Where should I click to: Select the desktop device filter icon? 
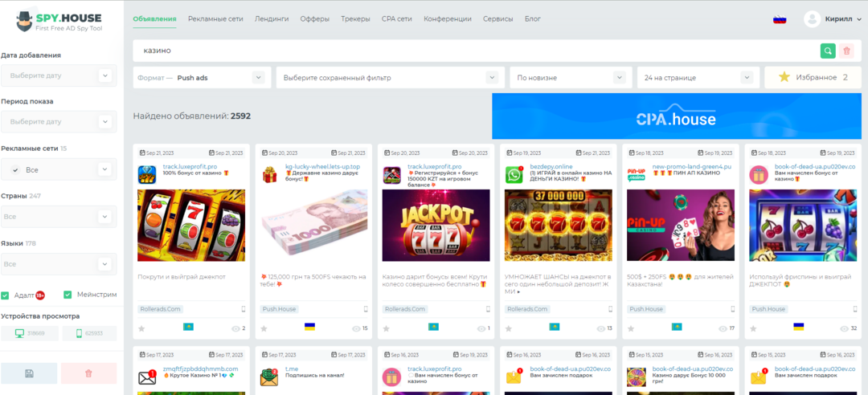click(29, 333)
